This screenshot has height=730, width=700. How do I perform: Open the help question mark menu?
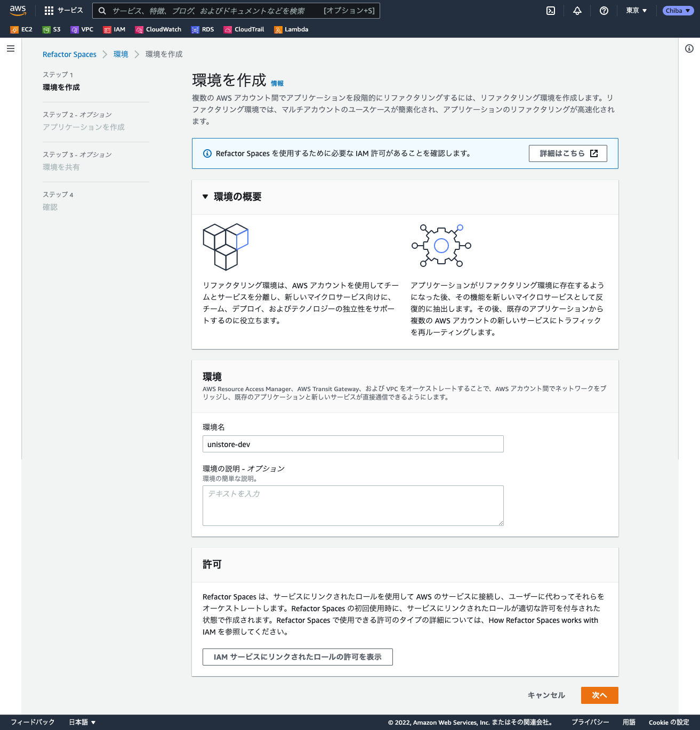(604, 11)
